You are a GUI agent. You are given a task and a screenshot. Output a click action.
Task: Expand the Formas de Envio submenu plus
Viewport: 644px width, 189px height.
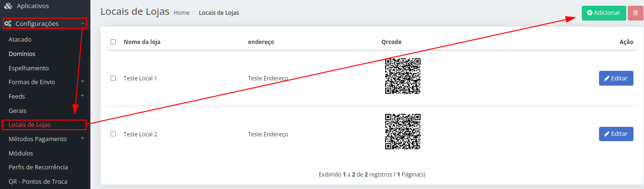[x=82, y=82]
